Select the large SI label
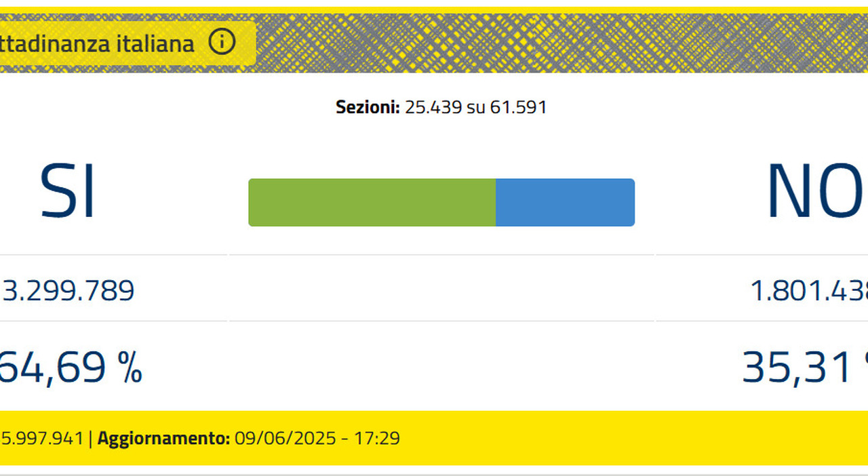The height and width of the screenshot is (476, 868). tap(67, 191)
